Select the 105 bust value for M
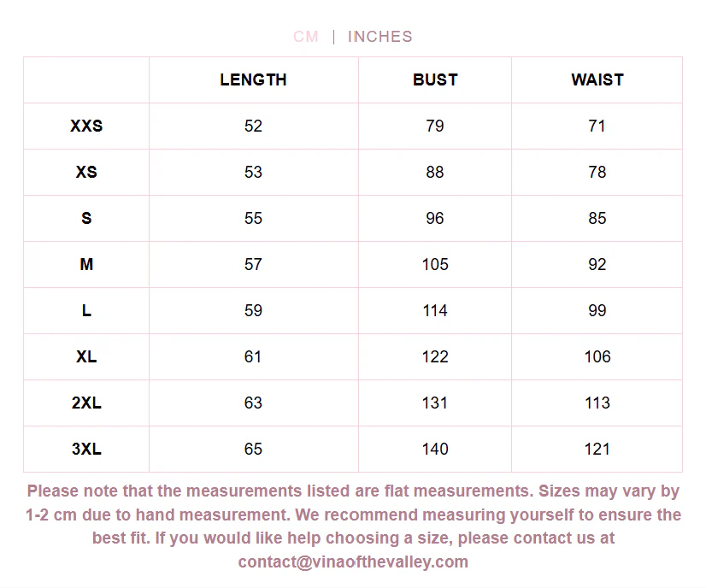The width and height of the screenshot is (706, 588). pyautogui.click(x=435, y=264)
